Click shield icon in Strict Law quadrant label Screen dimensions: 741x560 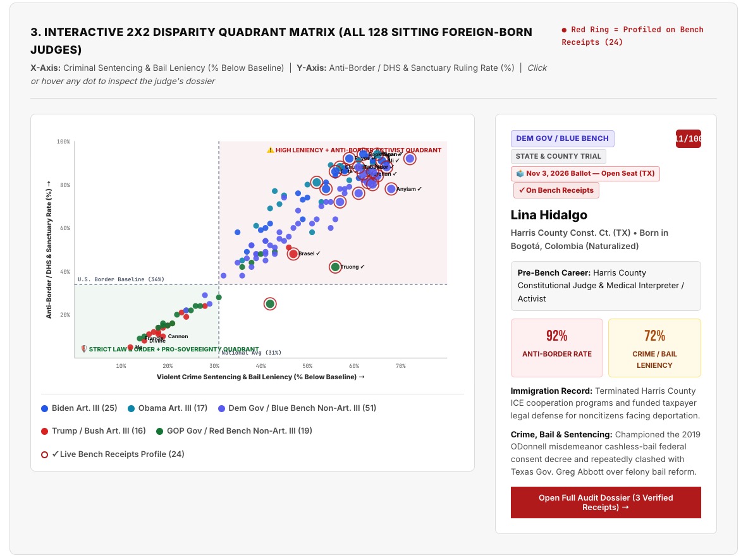pyautogui.click(x=83, y=349)
